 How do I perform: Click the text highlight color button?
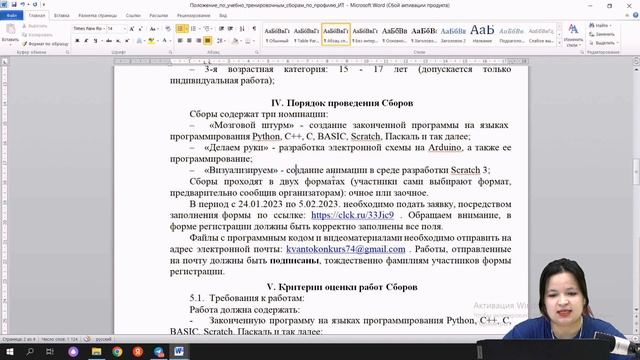(x=151, y=41)
